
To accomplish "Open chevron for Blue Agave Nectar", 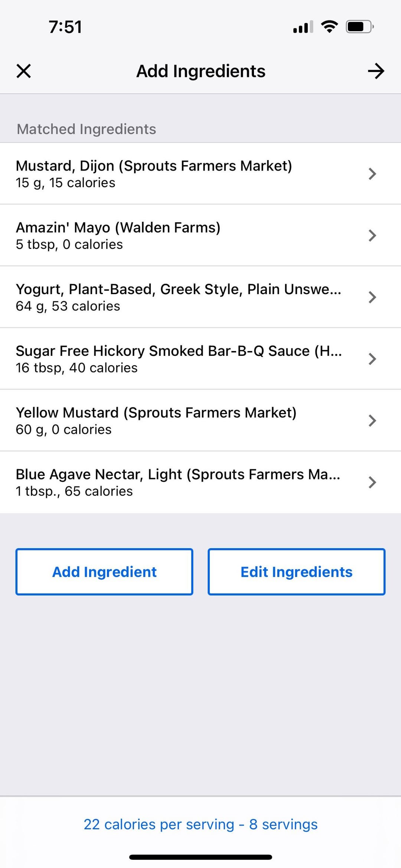I will click(372, 482).
